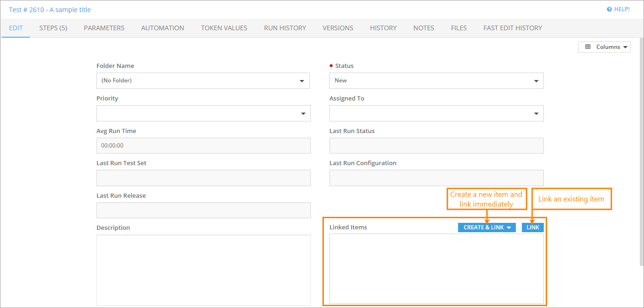Open the Status dropdown showing New
The image size is (644, 308).
[436, 80]
